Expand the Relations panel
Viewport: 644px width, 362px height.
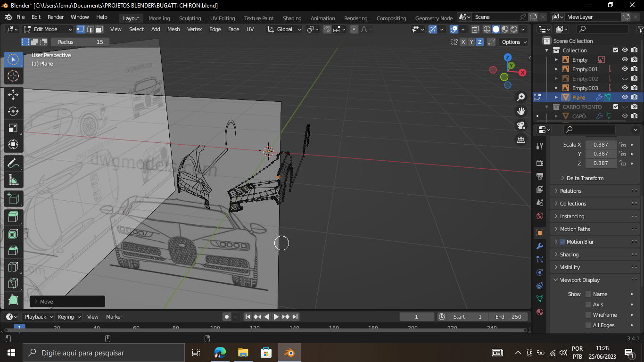tap(570, 191)
